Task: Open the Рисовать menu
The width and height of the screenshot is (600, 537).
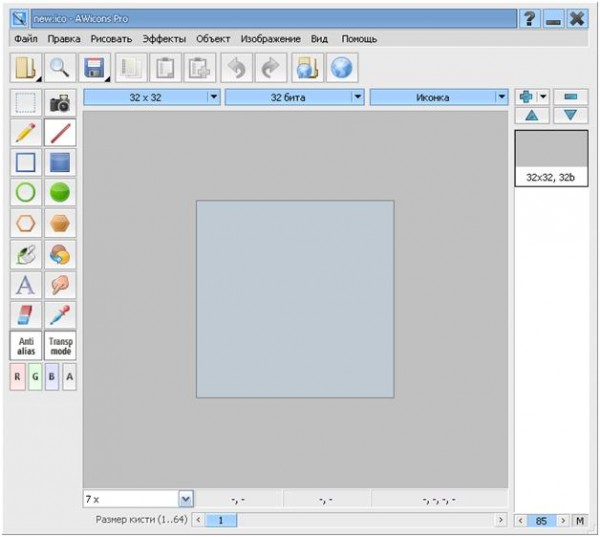Action: point(111,39)
